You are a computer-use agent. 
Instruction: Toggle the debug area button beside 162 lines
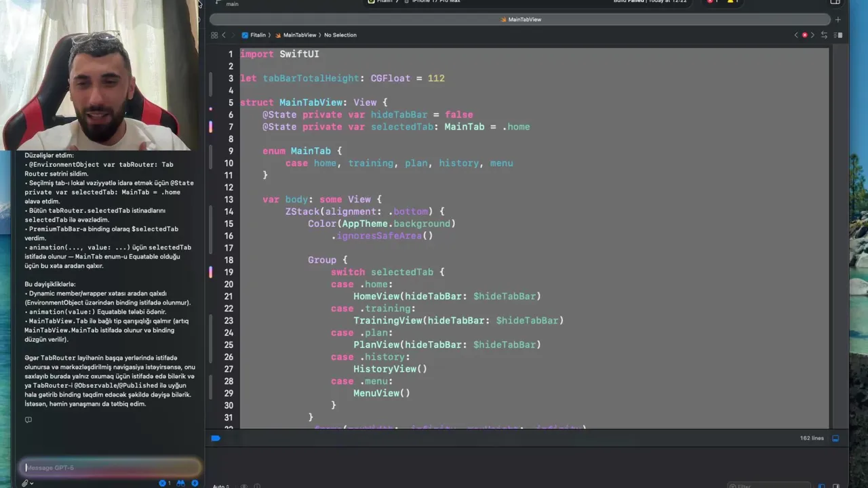coord(835,439)
